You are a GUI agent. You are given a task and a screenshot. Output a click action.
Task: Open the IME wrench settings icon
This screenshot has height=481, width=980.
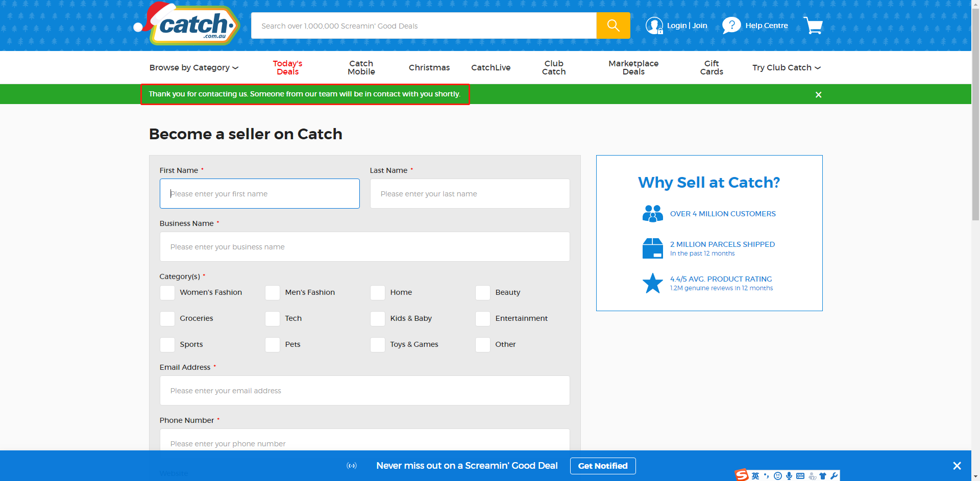(834, 476)
